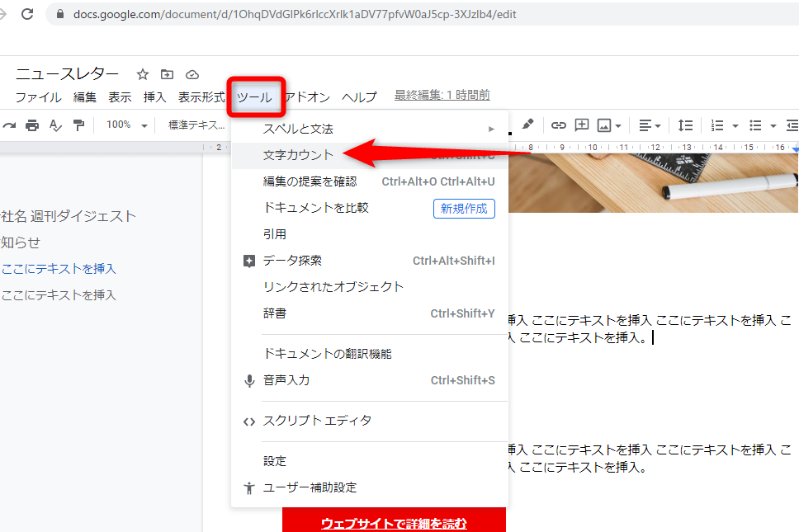The width and height of the screenshot is (799, 532).
Task: Open the text alignment dropdown
Action: pyautogui.click(x=650, y=125)
